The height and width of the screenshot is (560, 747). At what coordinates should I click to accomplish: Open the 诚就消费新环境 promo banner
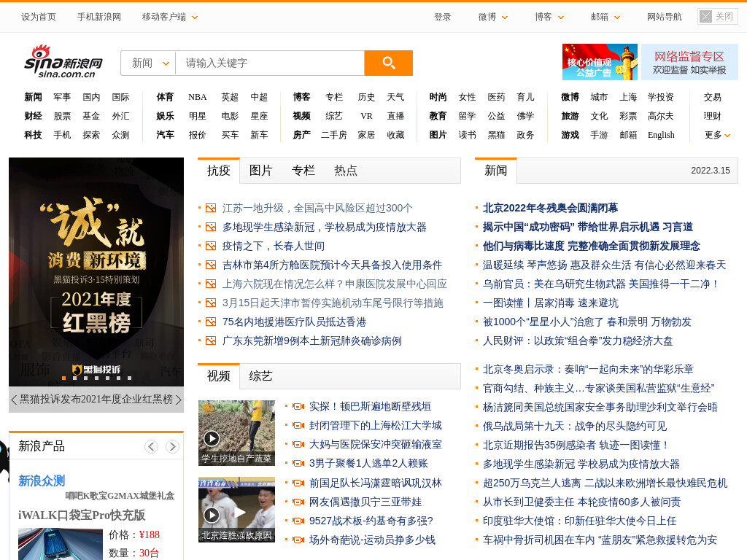(x=96, y=272)
